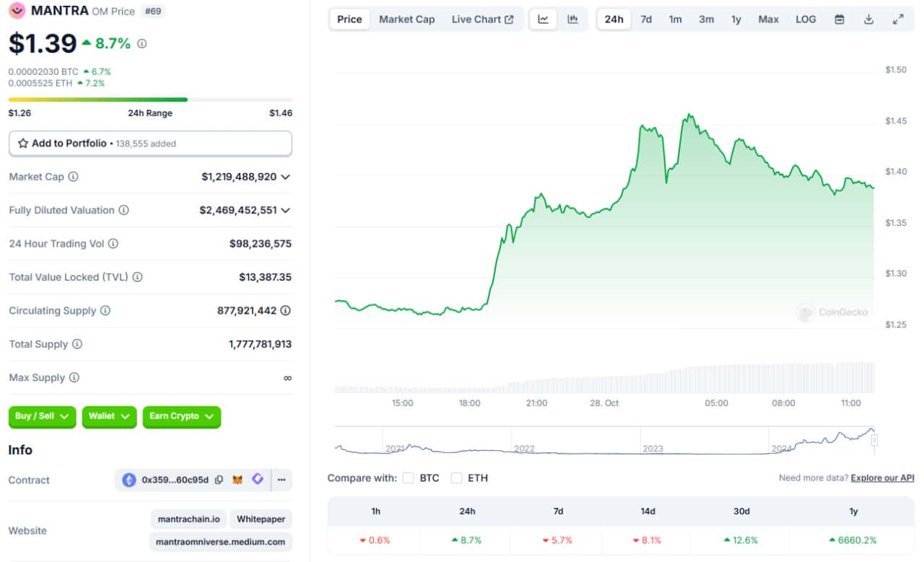This screenshot has height=562, width=924.
Task: Switch to candlestick chart view icon
Action: coord(572,19)
